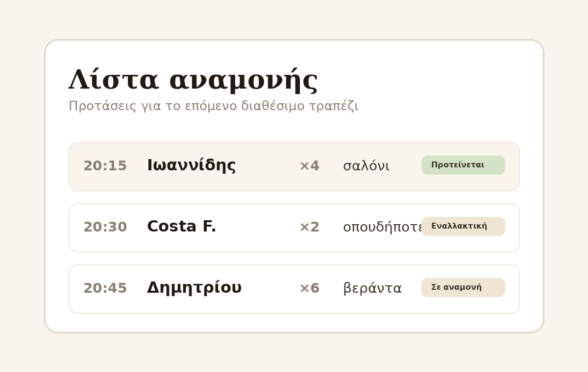Select the name Costa F.

click(182, 227)
